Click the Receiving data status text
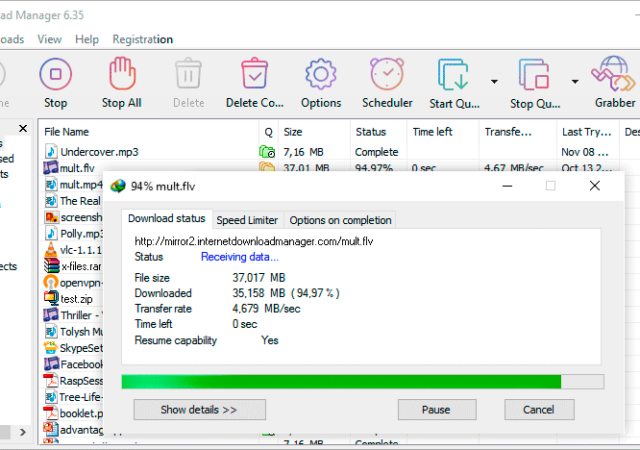The height and width of the screenshot is (450, 640). click(240, 257)
